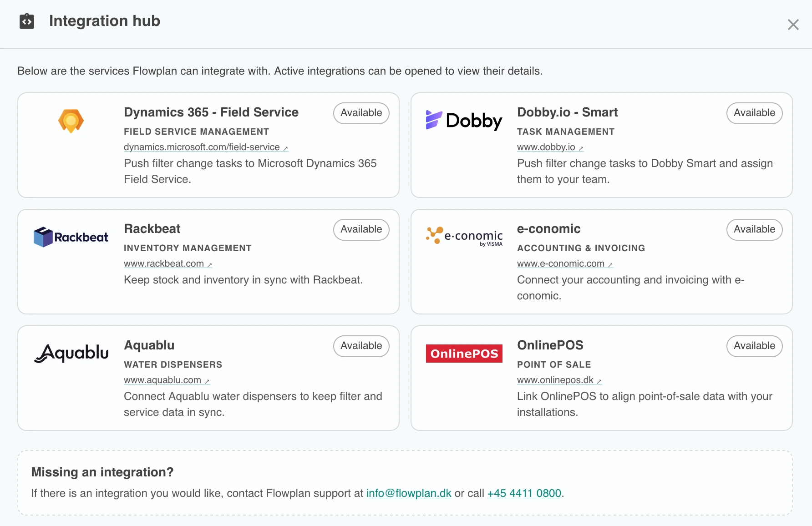812x526 pixels.
Task: Select the OnlinePOS card title
Action: (x=550, y=345)
